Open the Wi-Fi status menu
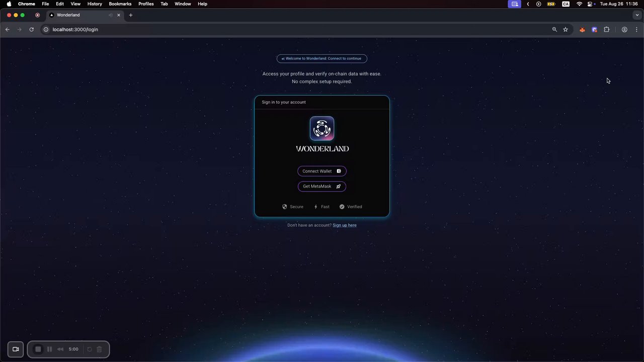 click(579, 4)
